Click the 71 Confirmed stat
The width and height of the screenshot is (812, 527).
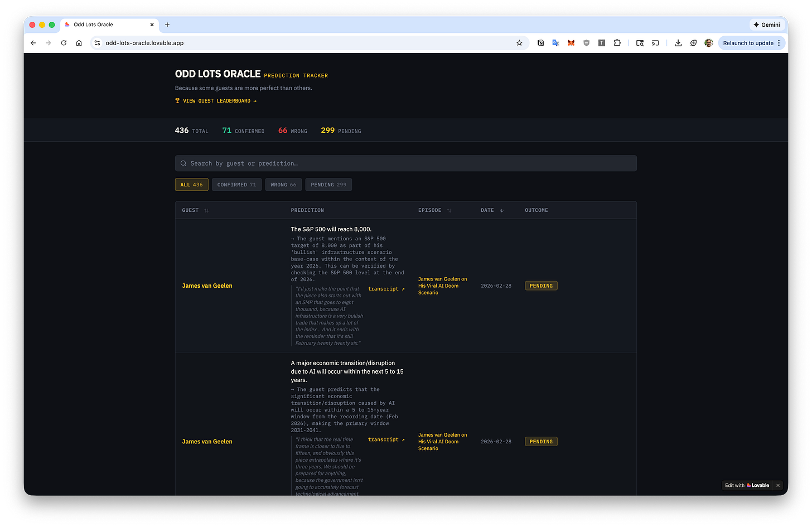tap(243, 130)
